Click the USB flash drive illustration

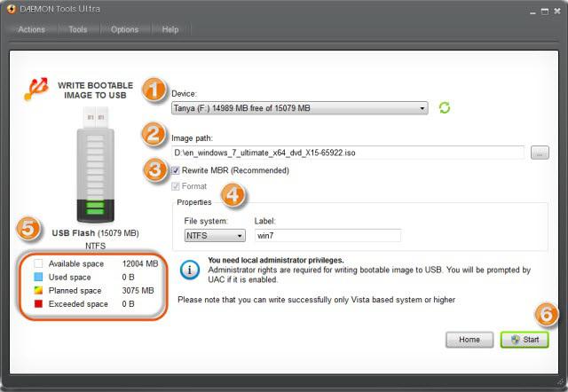click(96, 164)
